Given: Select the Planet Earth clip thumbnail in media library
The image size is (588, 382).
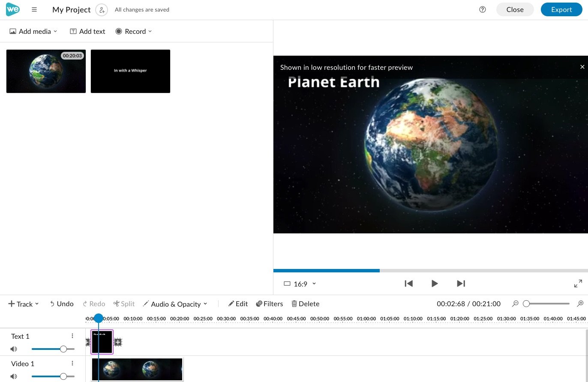Looking at the screenshot, I should tap(46, 71).
